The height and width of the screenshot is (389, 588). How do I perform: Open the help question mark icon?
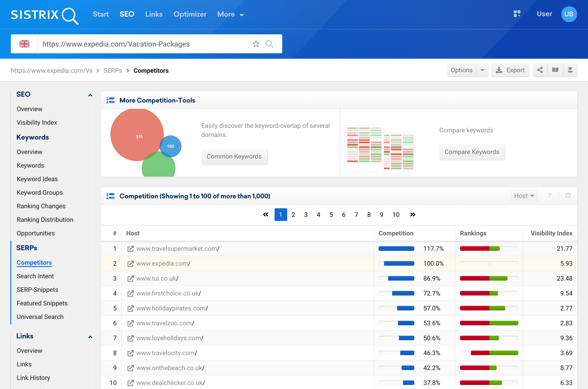[549, 196]
